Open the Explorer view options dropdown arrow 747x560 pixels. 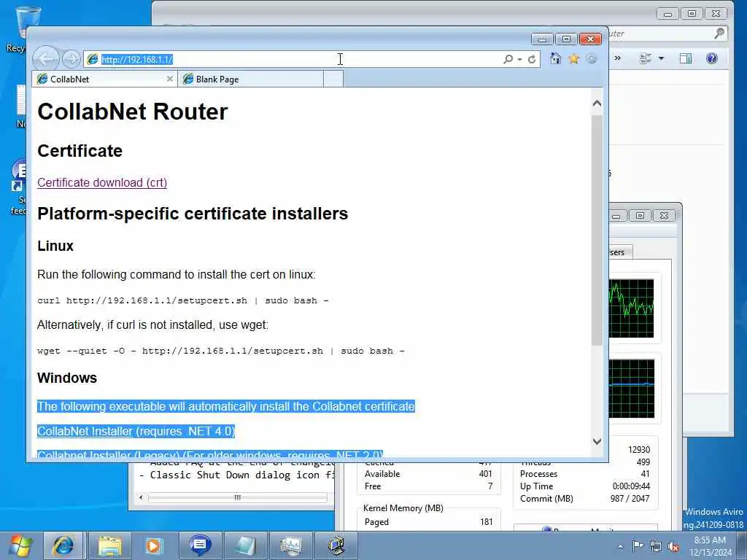point(661,58)
